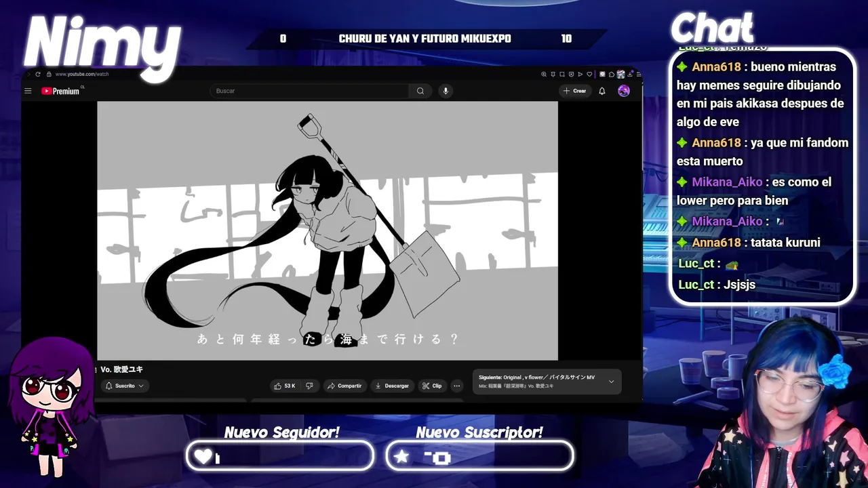The height and width of the screenshot is (488, 868).
Task: Click the purple-haired chibi avatar
Action: 52,407
